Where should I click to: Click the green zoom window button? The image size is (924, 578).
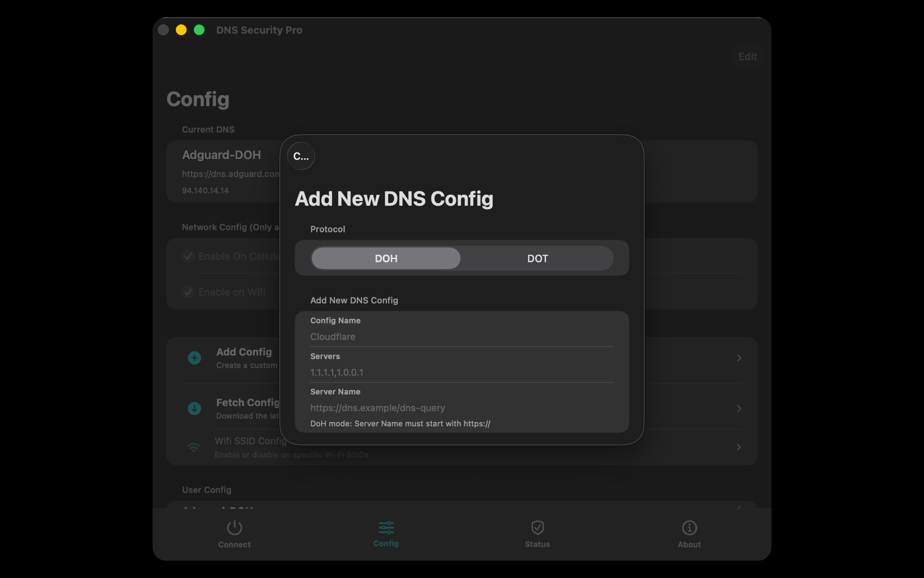(199, 30)
